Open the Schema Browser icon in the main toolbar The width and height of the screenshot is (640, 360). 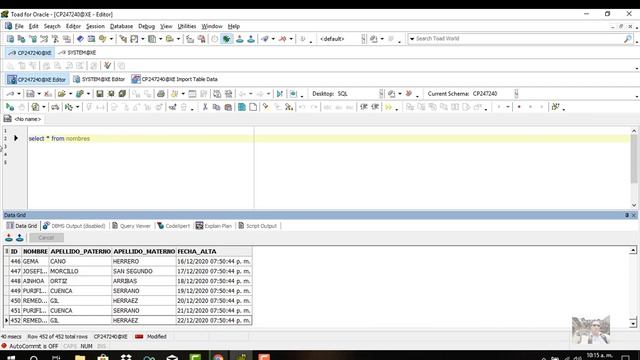[22, 39]
